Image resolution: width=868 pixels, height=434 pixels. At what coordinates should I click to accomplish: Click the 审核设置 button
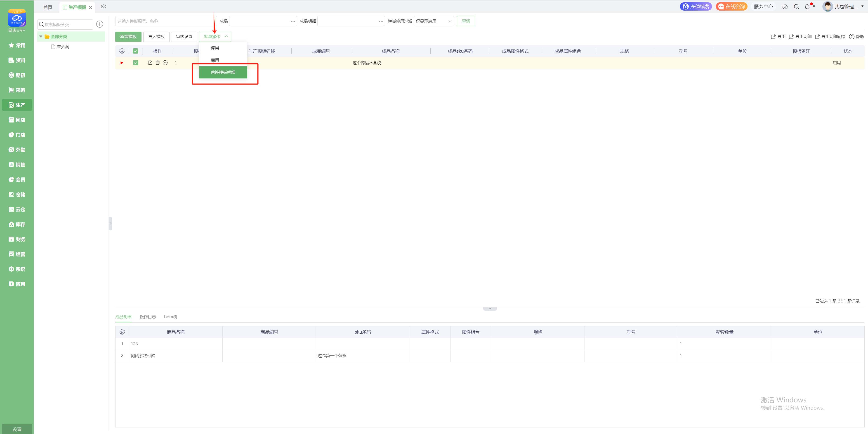pos(184,36)
